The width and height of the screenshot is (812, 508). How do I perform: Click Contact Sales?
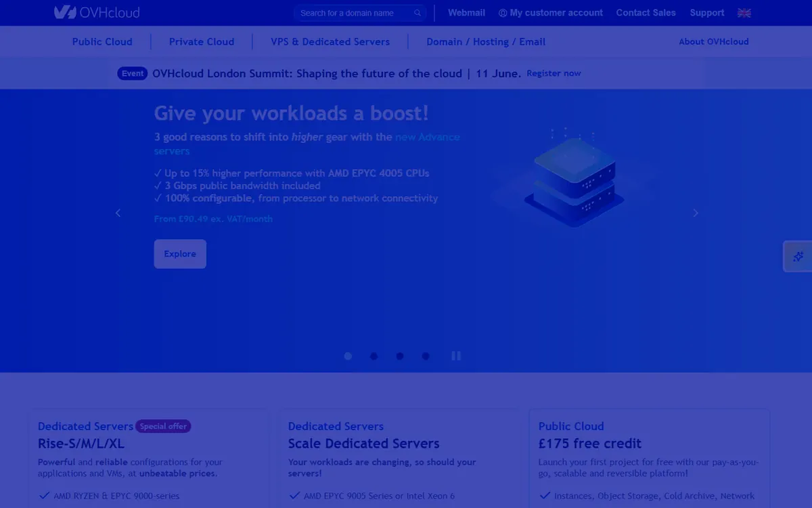646,13
